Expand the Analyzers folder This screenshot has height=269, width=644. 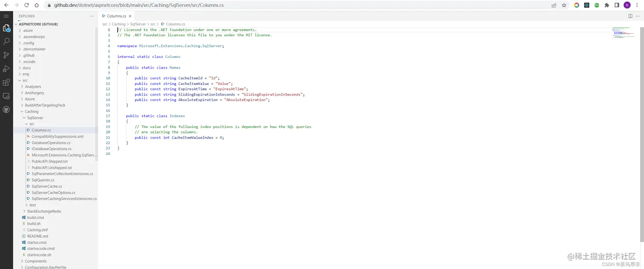tap(56, 87)
